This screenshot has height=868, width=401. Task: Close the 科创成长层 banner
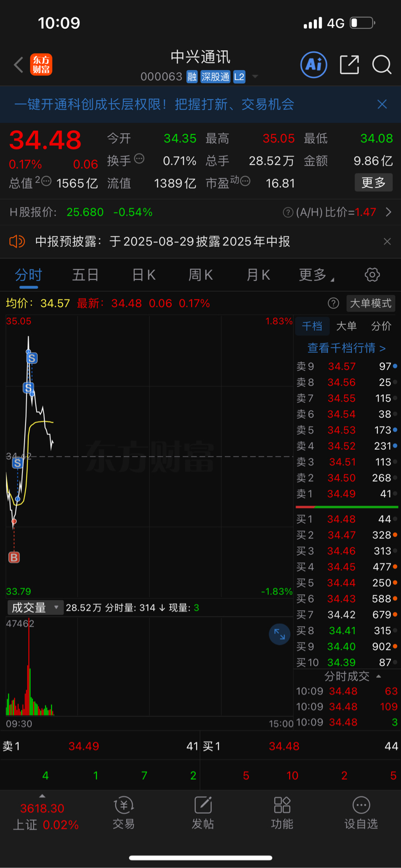(382, 104)
